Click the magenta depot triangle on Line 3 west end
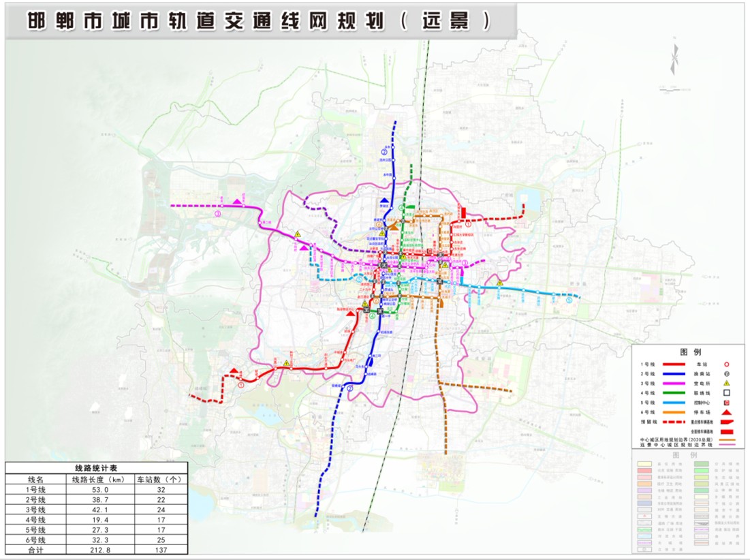 [237, 201]
